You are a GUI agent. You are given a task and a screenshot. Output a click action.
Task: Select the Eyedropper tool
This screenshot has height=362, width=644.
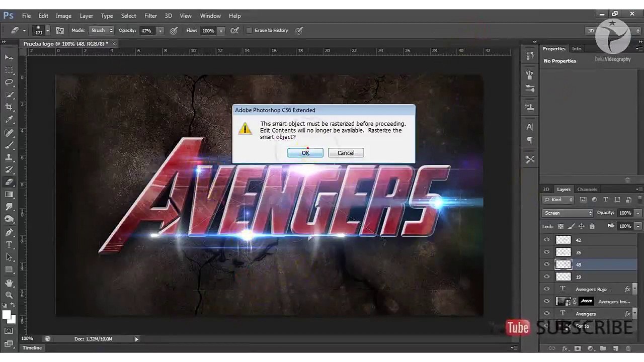[9, 120]
